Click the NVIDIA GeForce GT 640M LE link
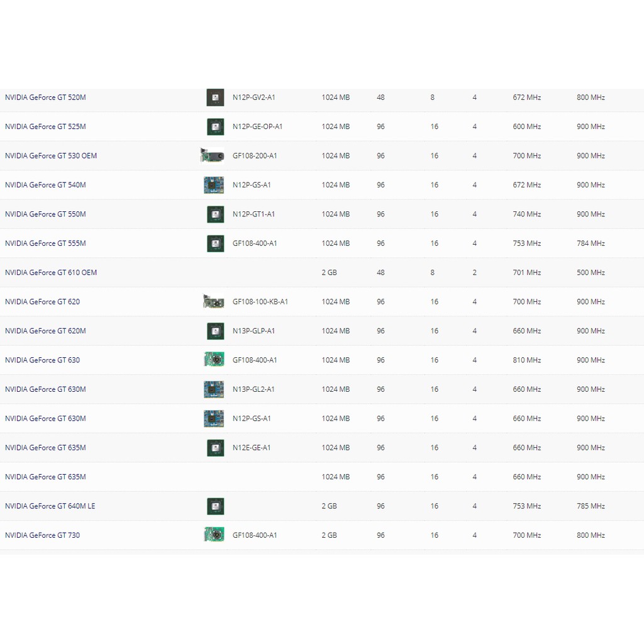Screen dimensions: 644x644 click(50, 506)
